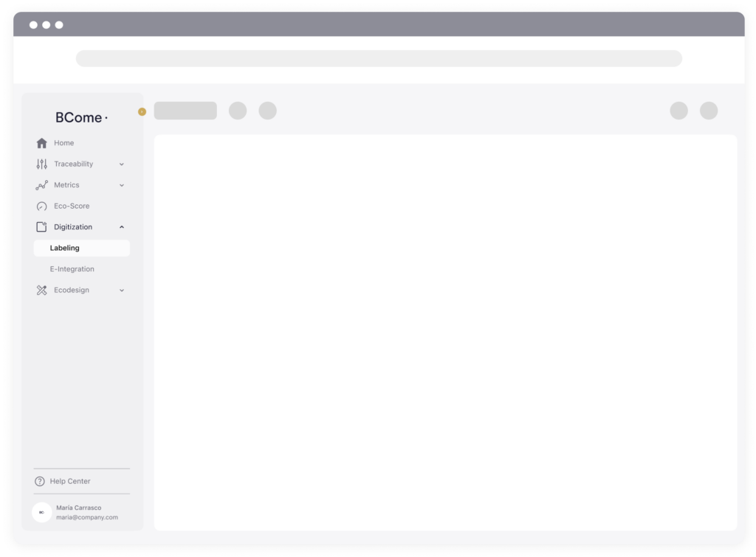Click the Help Center question mark icon
The height and width of the screenshot is (557, 756).
(x=40, y=481)
